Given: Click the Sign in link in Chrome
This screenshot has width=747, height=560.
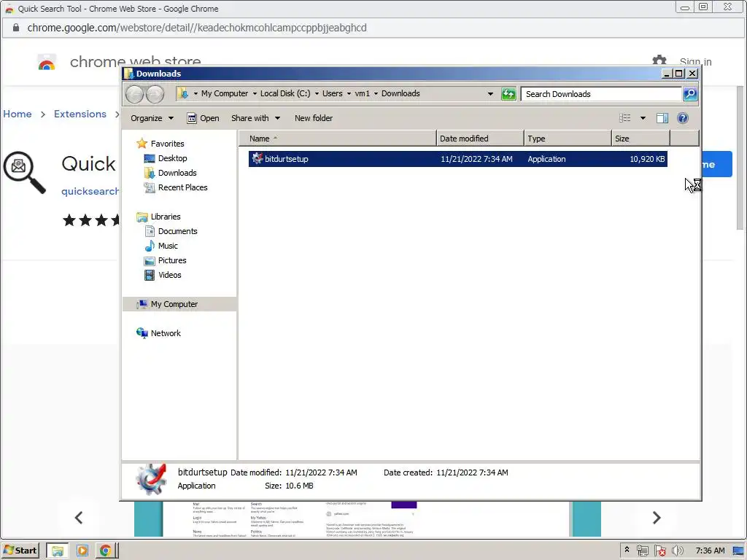Looking at the screenshot, I should pyautogui.click(x=695, y=61).
